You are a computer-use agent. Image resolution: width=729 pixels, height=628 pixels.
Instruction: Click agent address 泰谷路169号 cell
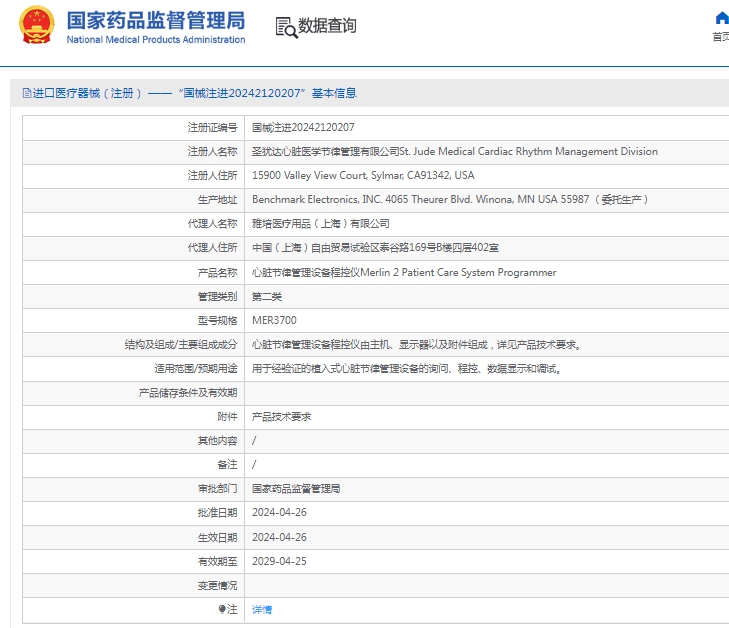[375, 248]
